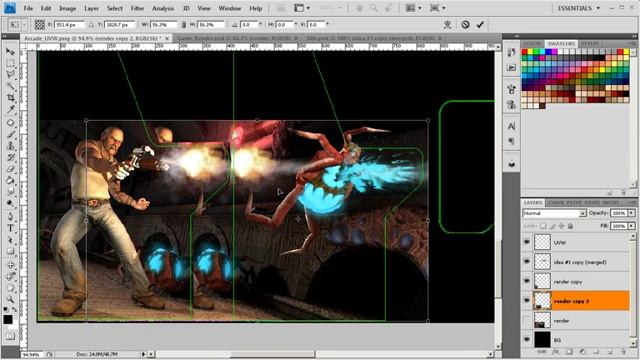Delete layer with trash icon in Layers panel

(623, 351)
